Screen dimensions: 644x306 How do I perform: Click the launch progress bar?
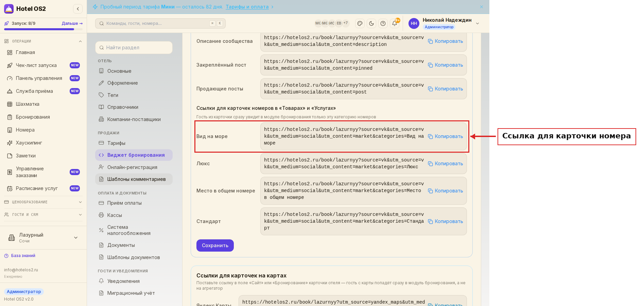[x=43, y=29]
